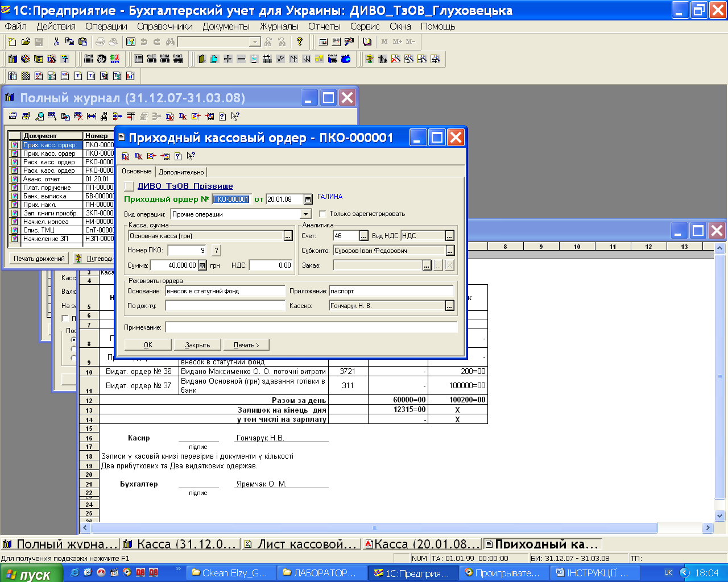
Task: Click the magnifier view icon in journal toolbar
Action: coord(39,117)
